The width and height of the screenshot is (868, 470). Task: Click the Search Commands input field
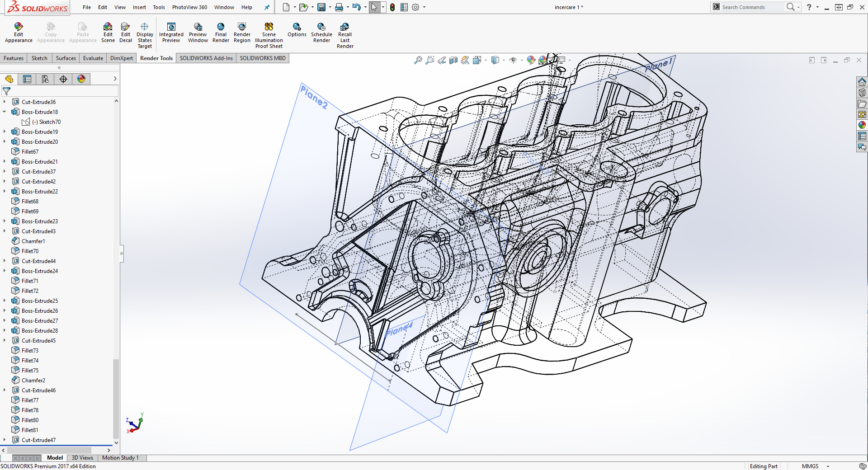click(750, 7)
